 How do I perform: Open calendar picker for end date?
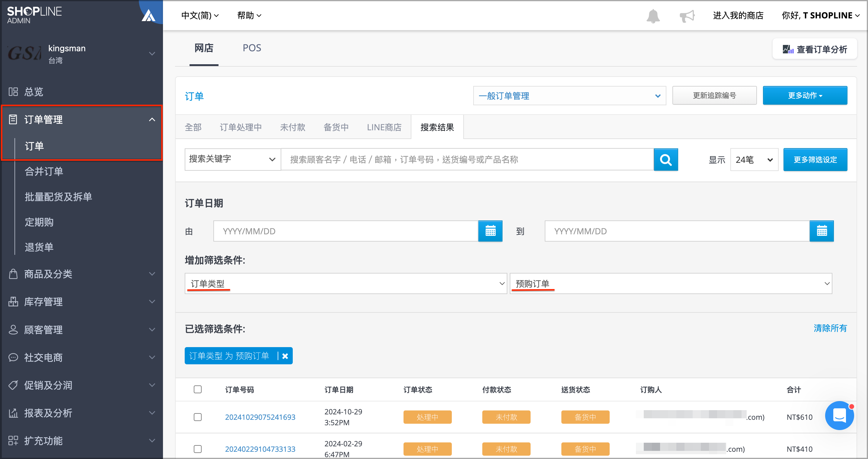tap(821, 231)
